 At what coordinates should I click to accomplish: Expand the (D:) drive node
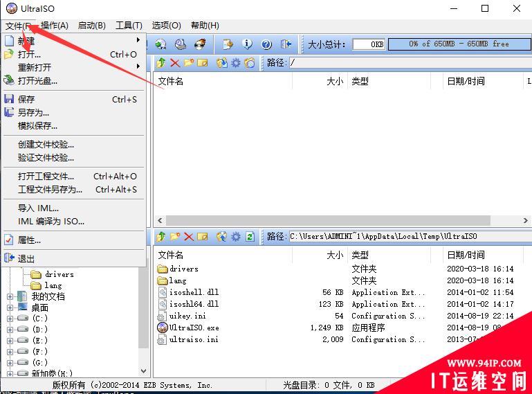coord(10,330)
